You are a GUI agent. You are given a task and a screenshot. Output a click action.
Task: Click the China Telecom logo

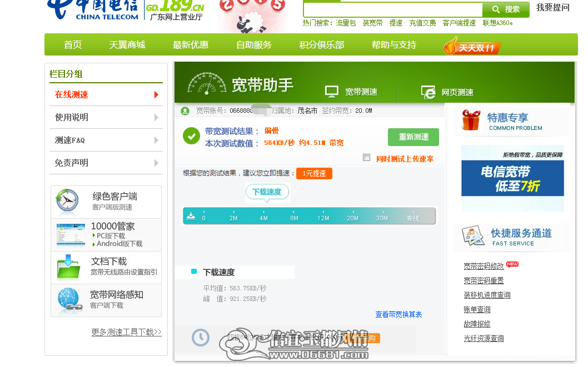click(x=93, y=9)
